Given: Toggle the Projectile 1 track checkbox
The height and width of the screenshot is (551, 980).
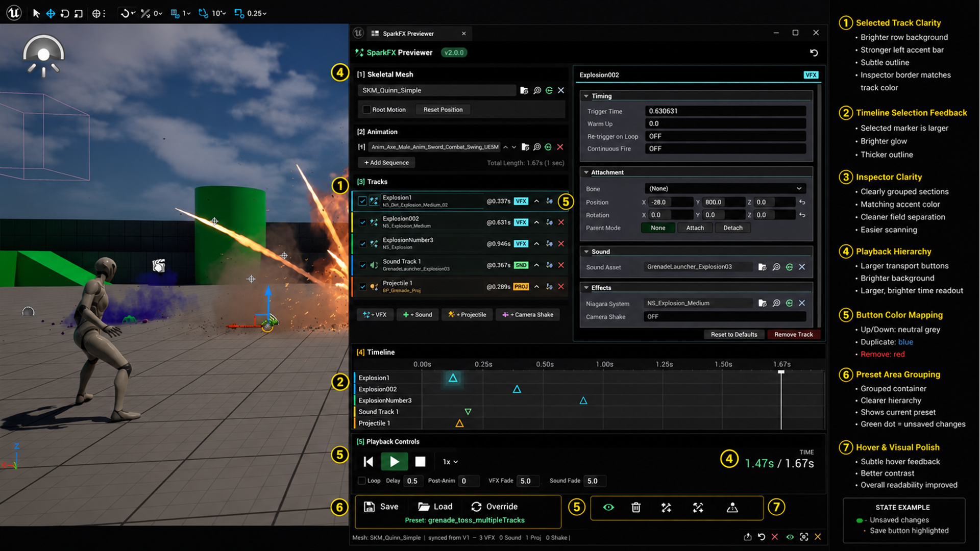Looking at the screenshot, I should pyautogui.click(x=362, y=287).
